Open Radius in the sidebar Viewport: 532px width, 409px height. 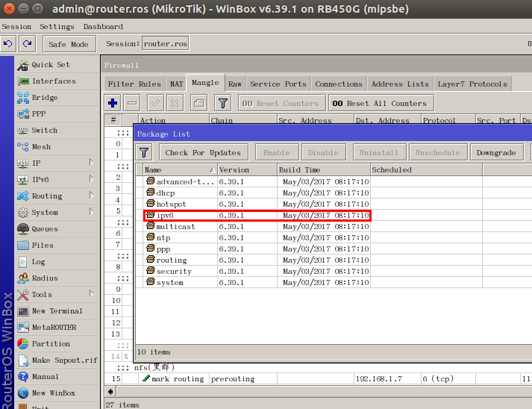click(57, 278)
